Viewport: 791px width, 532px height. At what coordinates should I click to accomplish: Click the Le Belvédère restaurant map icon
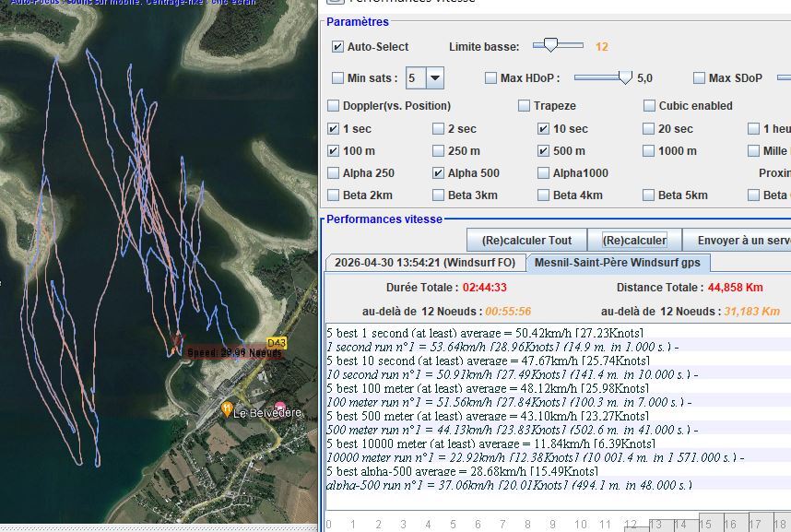coord(227,408)
